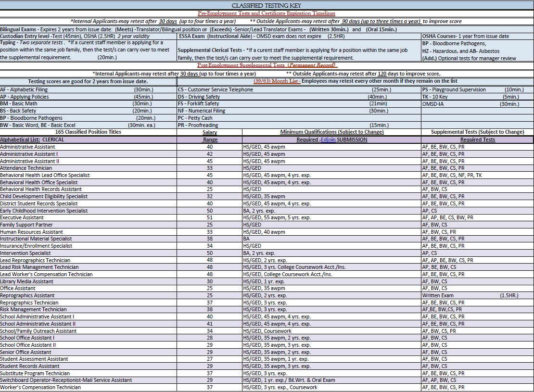Screen dimensions: 534x392
Task: Click the TK - 10 Key test entry
Action: [435, 97]
